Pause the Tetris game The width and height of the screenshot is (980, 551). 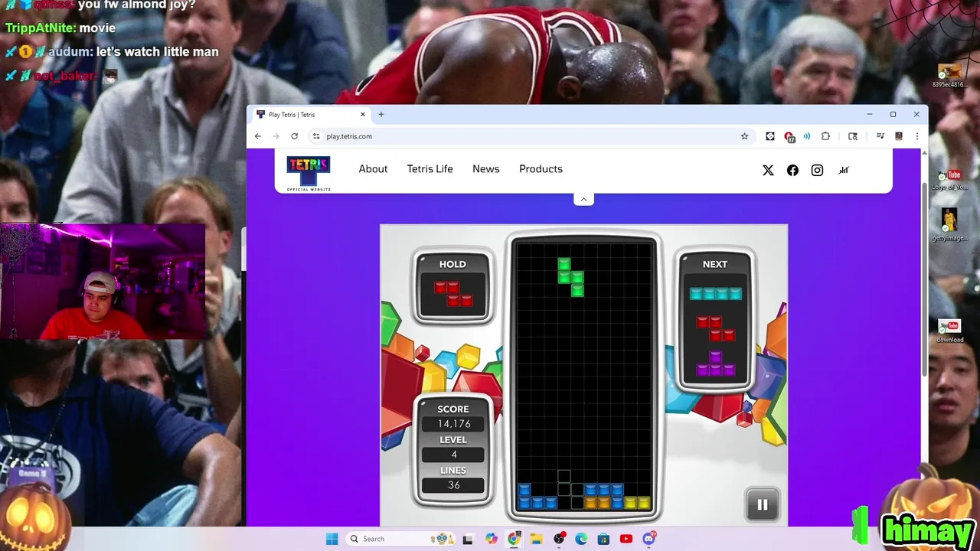763,504
